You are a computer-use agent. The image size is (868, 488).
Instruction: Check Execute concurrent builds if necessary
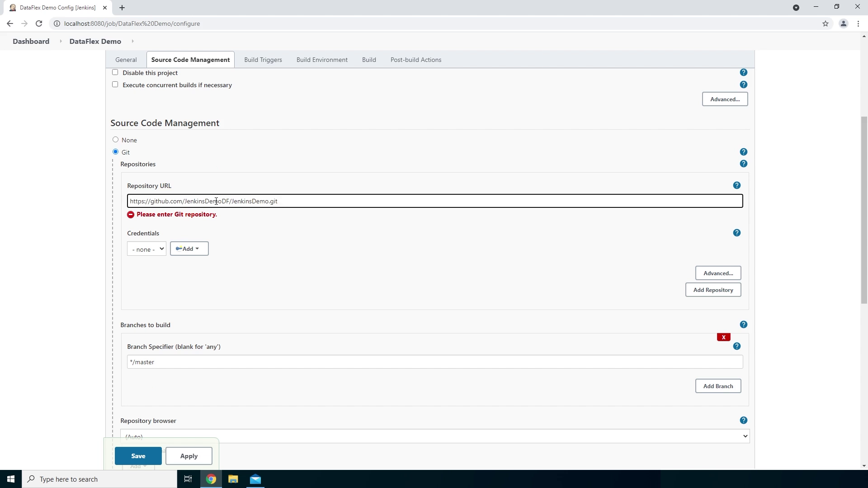(115, 84)
